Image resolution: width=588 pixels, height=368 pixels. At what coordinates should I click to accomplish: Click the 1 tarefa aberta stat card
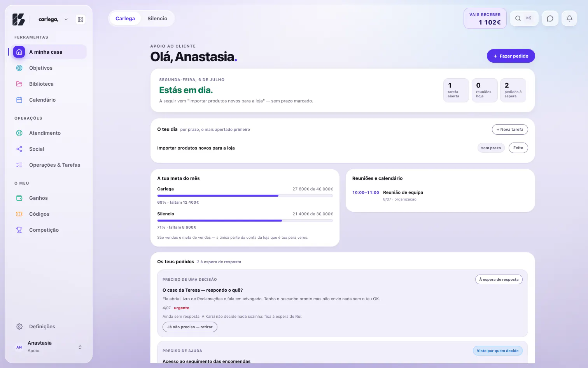pos(456,90)
